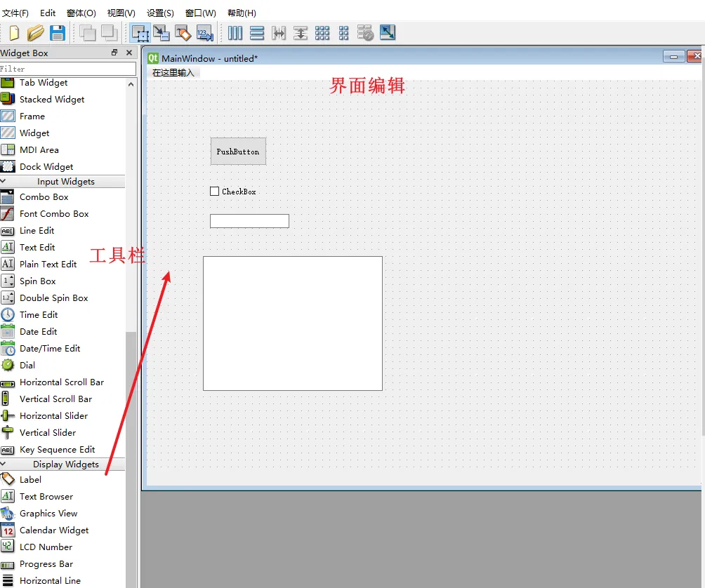Screen dimensions: 705x588
Task: Select the Horizontal Scroll Bar item
Action: pos(63,382)
